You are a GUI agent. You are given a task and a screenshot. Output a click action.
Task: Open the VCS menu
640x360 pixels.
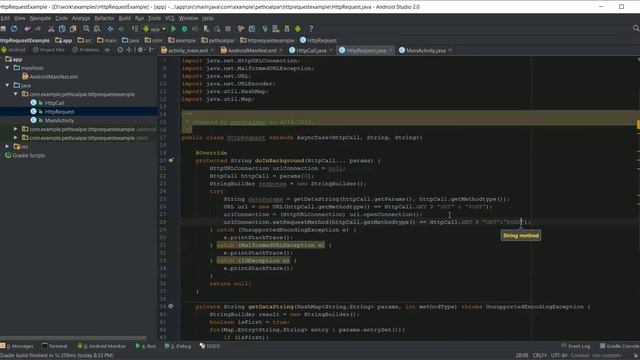[169, 18]
